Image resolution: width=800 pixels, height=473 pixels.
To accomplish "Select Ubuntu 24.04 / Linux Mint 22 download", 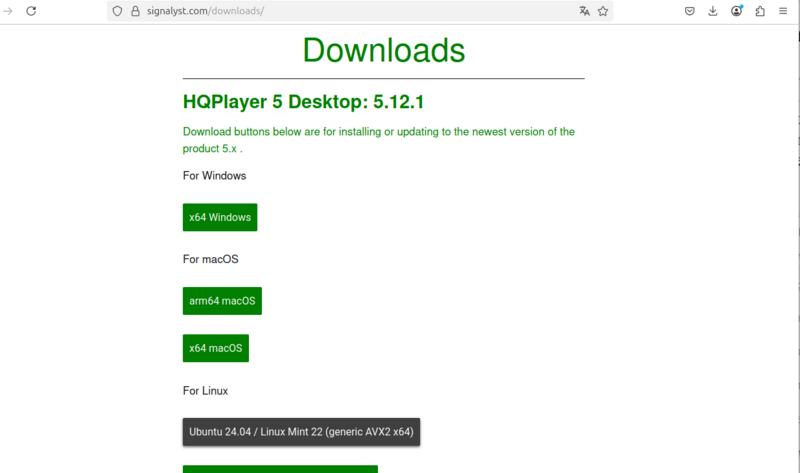I will pos(301,432).
